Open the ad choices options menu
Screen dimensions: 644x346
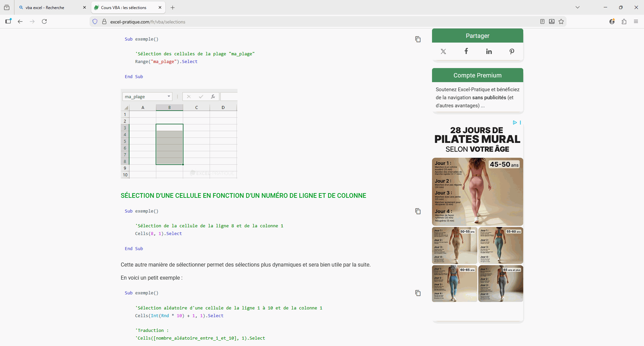[x=520, y=123]
